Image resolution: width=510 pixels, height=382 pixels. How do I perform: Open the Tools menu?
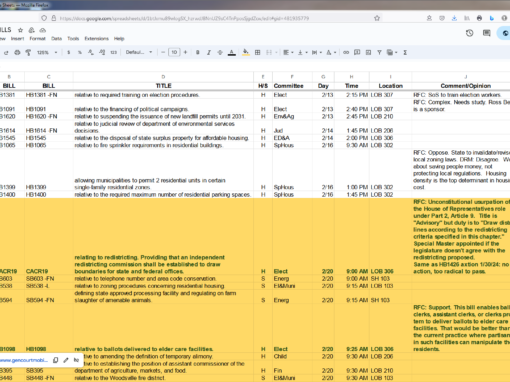pyautogui.click(x=73, y=39)
